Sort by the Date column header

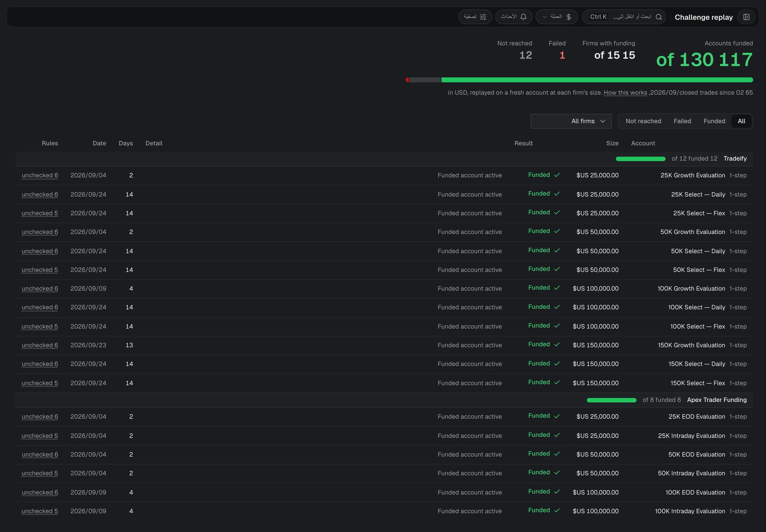pyautogui.click(x=99, y=143)
